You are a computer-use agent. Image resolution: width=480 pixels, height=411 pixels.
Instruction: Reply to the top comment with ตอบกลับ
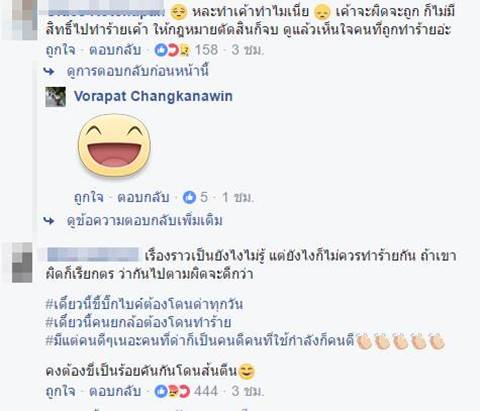(115, 50)
